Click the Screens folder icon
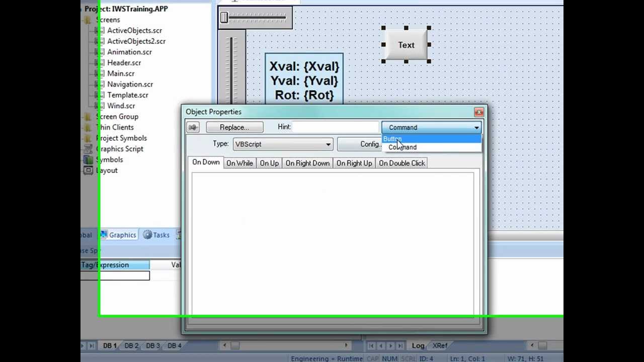The width and height of the screenshot is (644, 362). (x=88, y=20)
